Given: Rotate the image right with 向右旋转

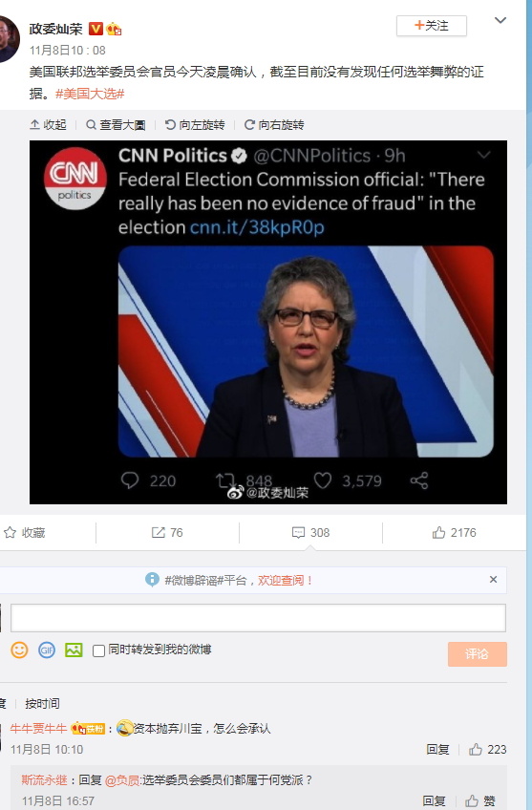Looking at the screenshot, I should click(x=274, y=124).
